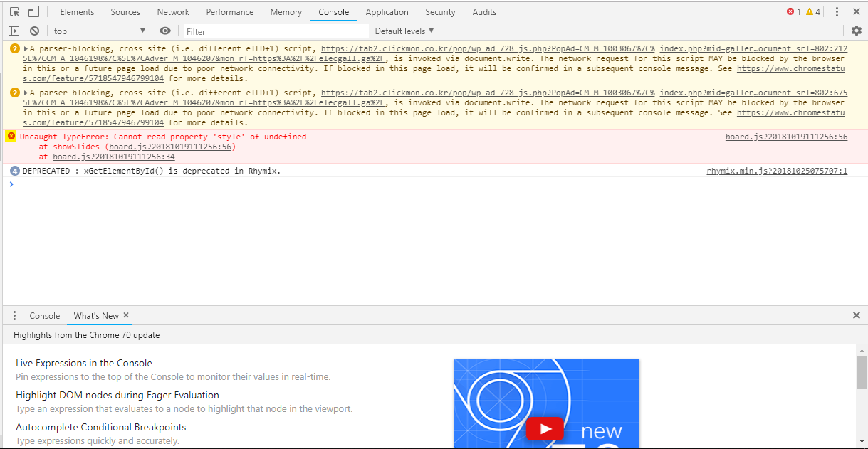
Task: Open the drawer three-dot menu
Action: tap(14, 316)
